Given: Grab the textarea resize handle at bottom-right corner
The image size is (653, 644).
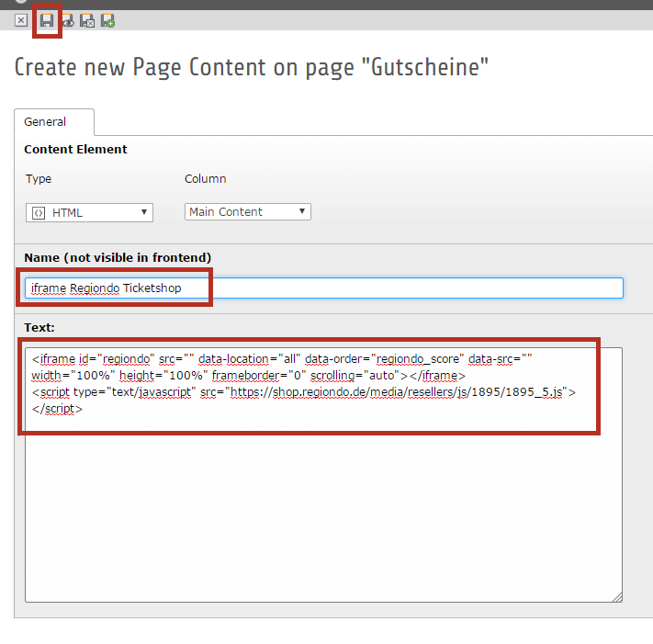Looking at the screenshot, I should click(x=616, y=596).
